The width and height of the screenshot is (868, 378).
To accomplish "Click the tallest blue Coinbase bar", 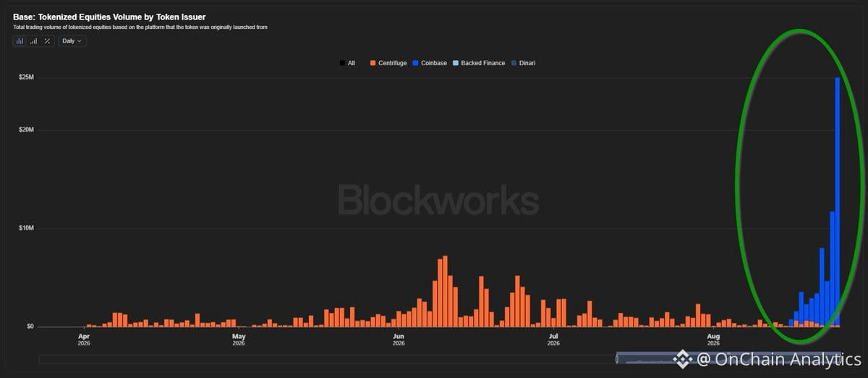I will (x=838, y=201).
